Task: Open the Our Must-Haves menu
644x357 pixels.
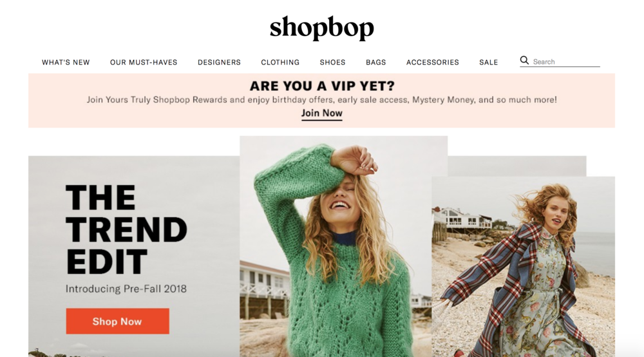Action: [x=144, y=63]
